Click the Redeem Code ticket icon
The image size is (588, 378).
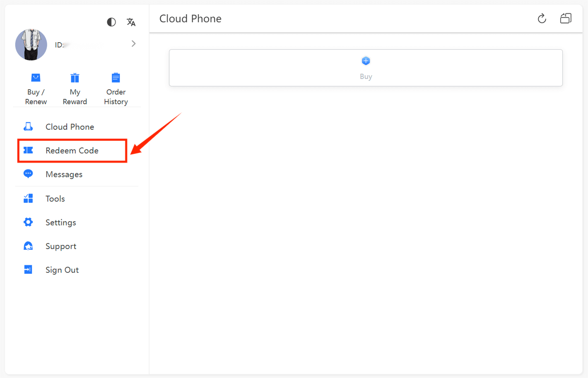[x=28, y=150]
